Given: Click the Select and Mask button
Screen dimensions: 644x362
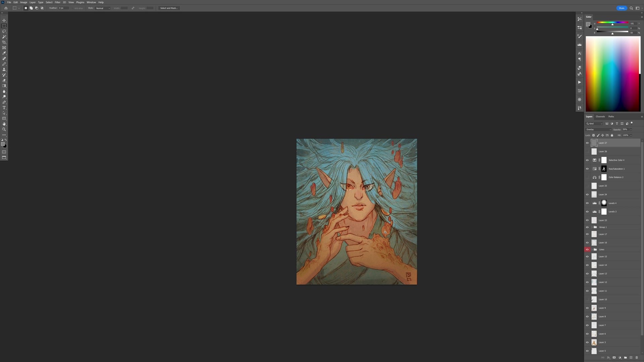Looking at the screenshot, I should tap(169, 8).
